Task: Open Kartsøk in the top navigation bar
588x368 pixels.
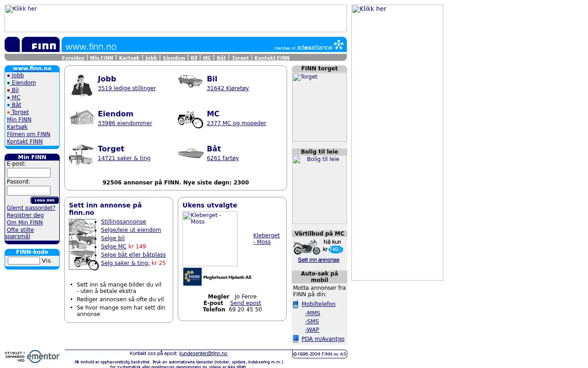Action: click(129, 58)
